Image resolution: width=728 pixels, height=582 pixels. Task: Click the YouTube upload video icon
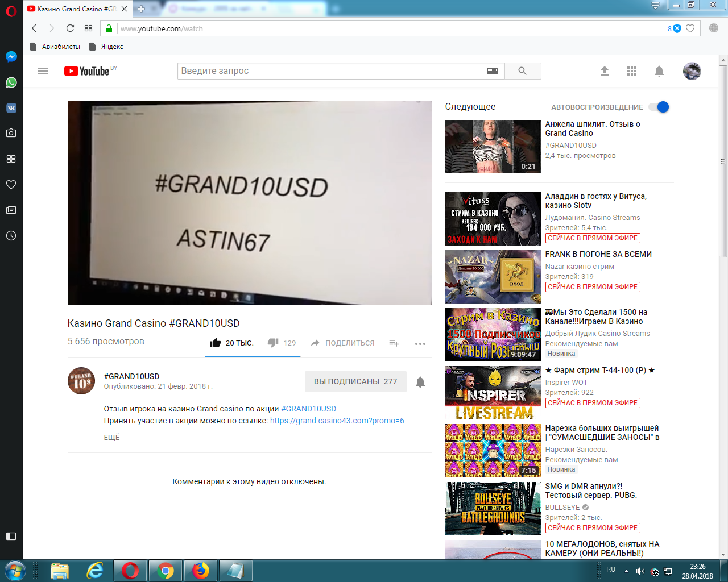click(605, 71)
